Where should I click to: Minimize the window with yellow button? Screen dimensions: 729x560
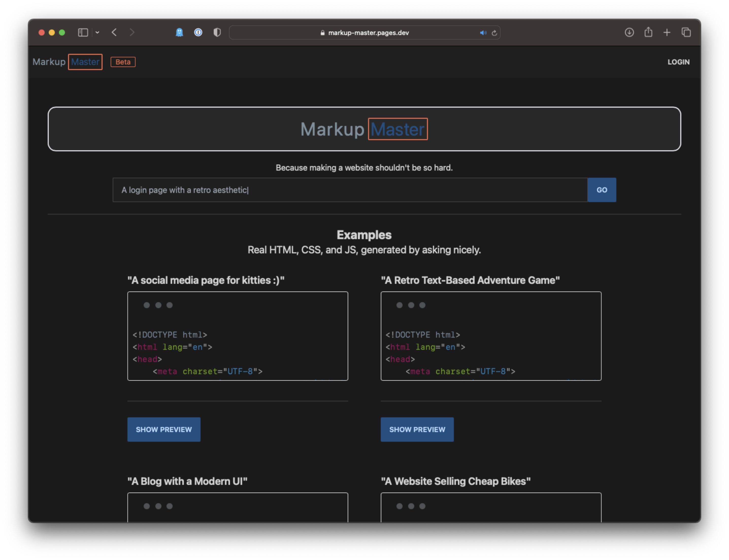(x=52, y=32)
